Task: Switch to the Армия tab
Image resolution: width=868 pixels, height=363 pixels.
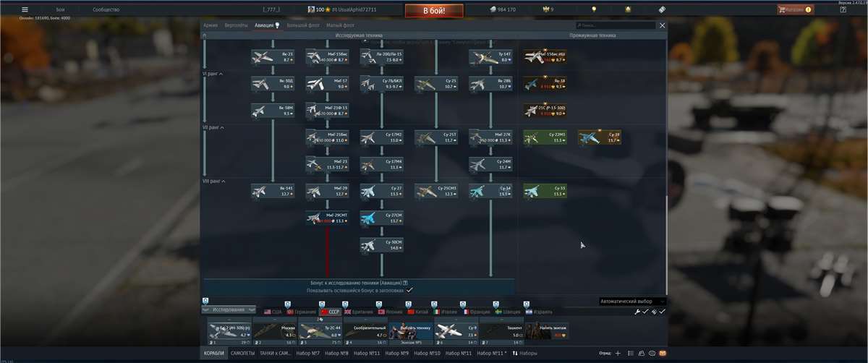Action: click(211, 25)
